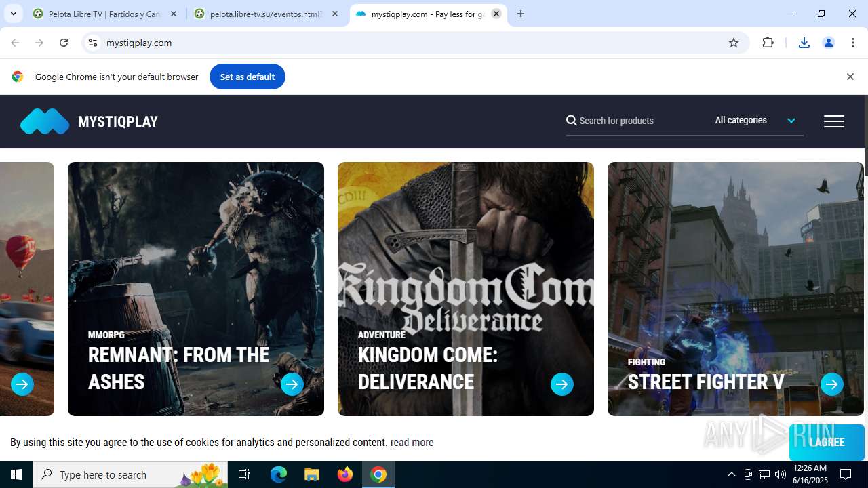Click the page vertical scrollbar thumb

865,136
